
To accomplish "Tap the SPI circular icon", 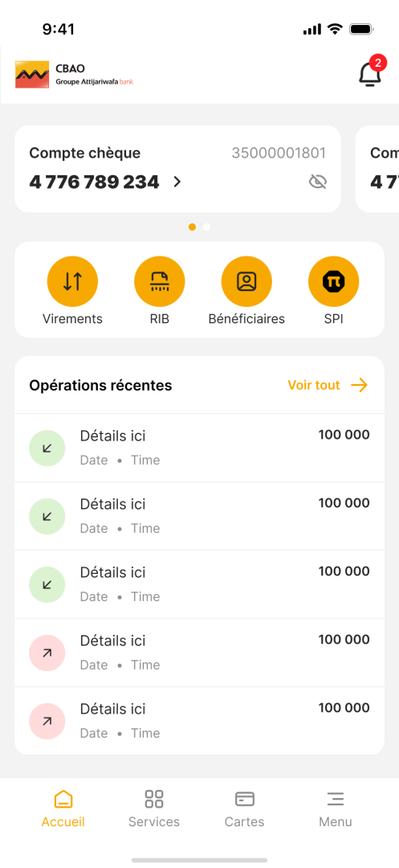I will pyautogui.click(x=333, y=281).
